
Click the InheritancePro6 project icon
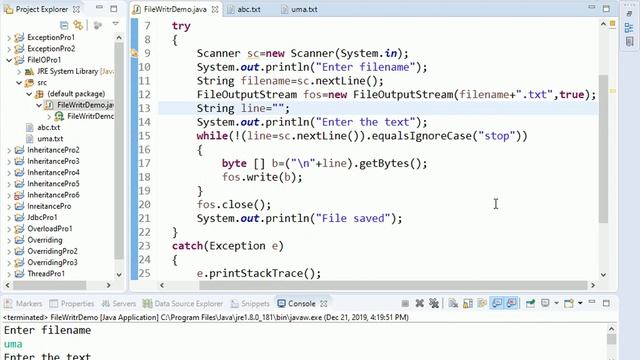(x=19, y=195)
